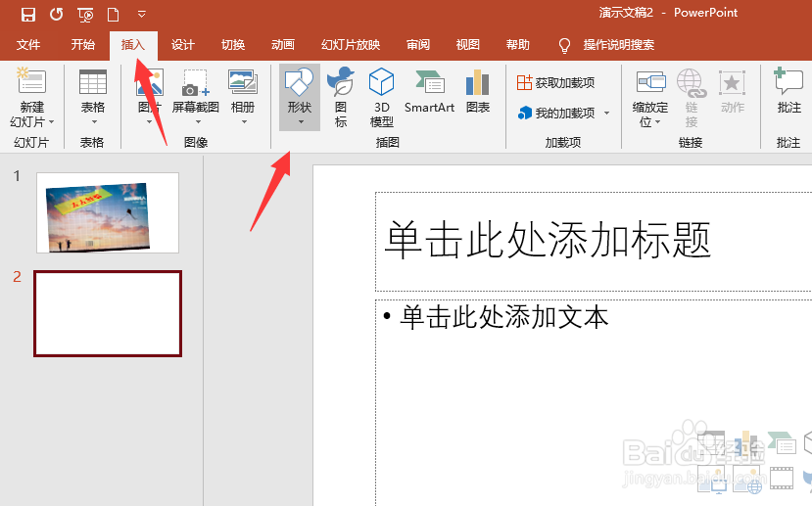
Task: Expand the 形状 dropdown arrow
Action: [301, 122]
